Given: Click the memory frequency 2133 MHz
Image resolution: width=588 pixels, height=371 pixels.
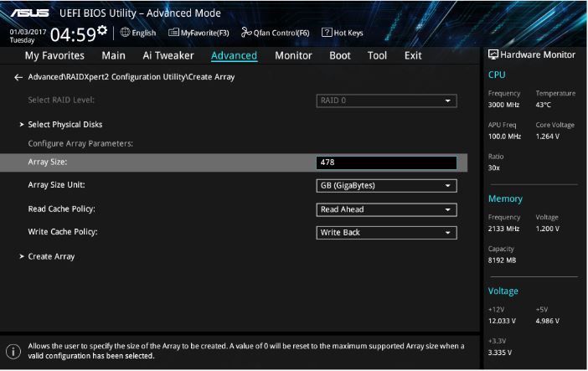Looking at the screenshot, I should (x=503, y=229).
